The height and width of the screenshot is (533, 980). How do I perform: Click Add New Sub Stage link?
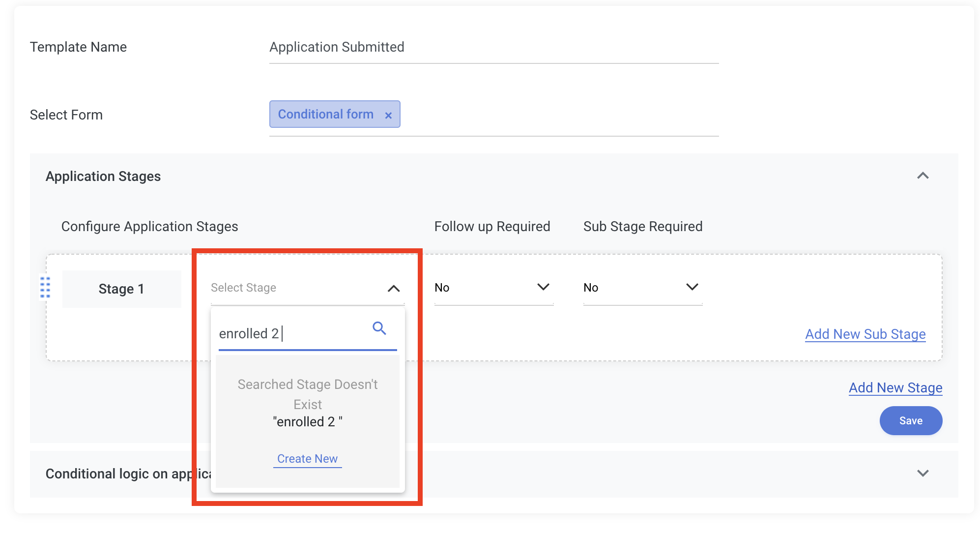coord(865,334)
